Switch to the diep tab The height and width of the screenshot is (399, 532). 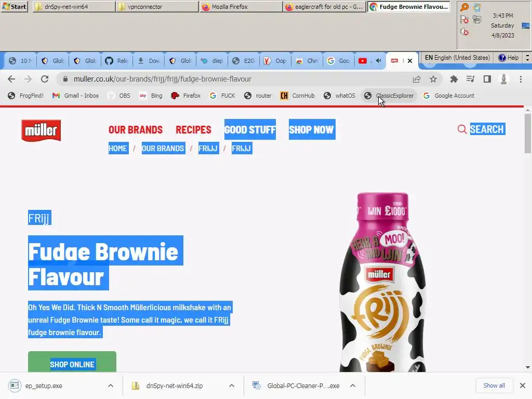(212, 61)
